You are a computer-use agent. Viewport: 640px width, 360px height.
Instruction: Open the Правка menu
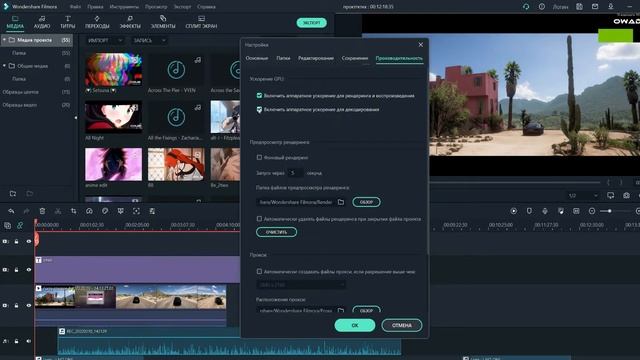pyautogui.click(x=95, y=7)
